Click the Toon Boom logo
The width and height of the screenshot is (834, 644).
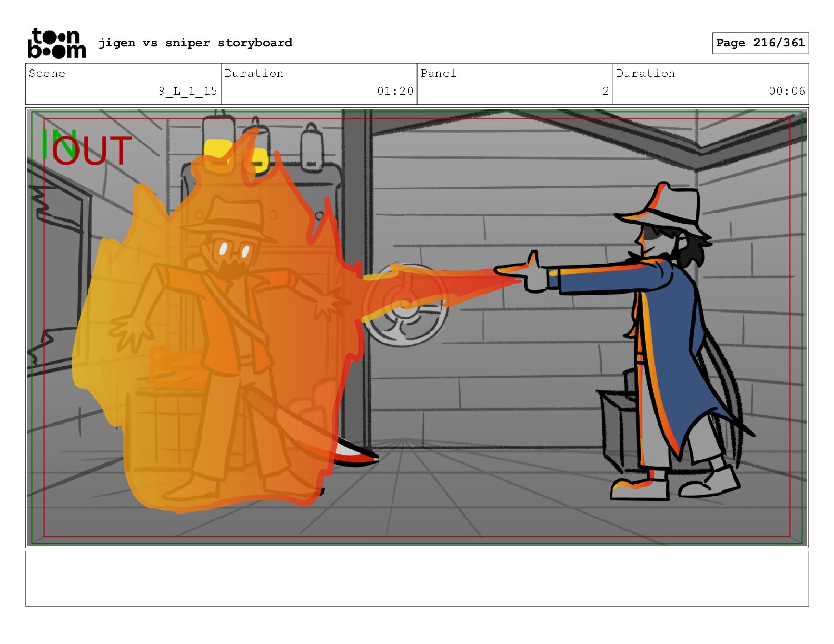[x=56, y=43]
